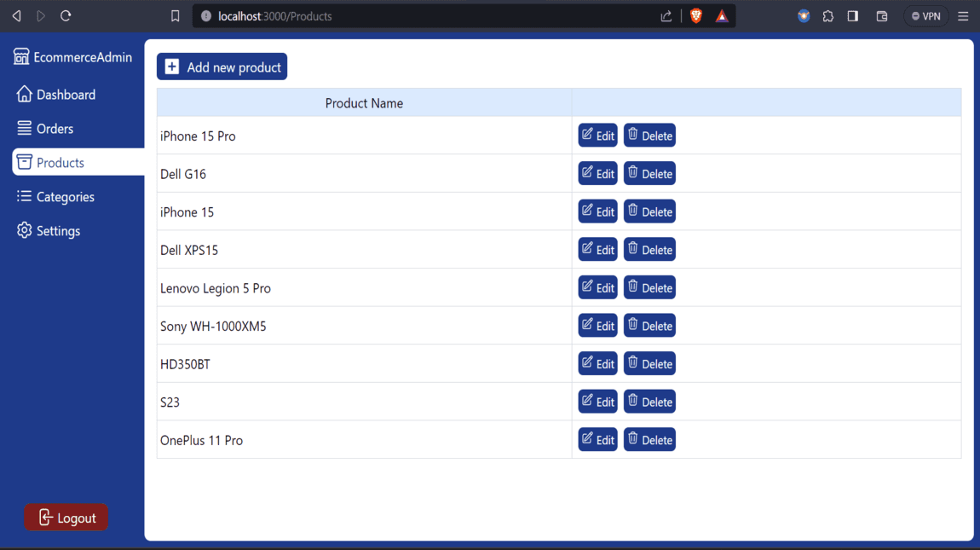Click the trash icon beside Dell G16
Image resolution: width=980 pixels, height=550 pixels.
[x=631, y=173]
